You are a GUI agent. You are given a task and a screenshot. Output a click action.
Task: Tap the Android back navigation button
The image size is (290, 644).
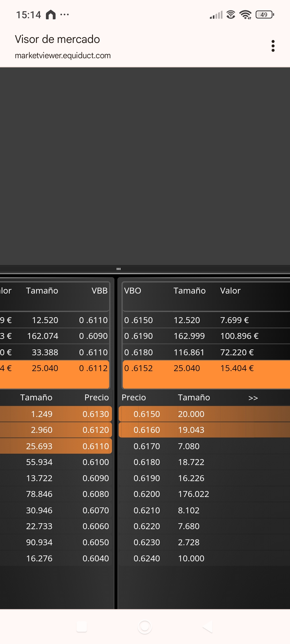click(x=208, y=627)
